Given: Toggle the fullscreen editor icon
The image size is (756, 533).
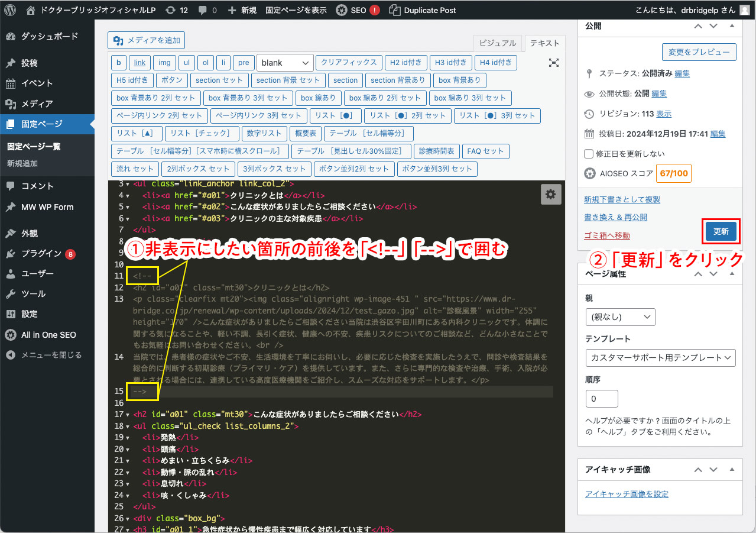Looking at the screenshot, I should [554, 63].
